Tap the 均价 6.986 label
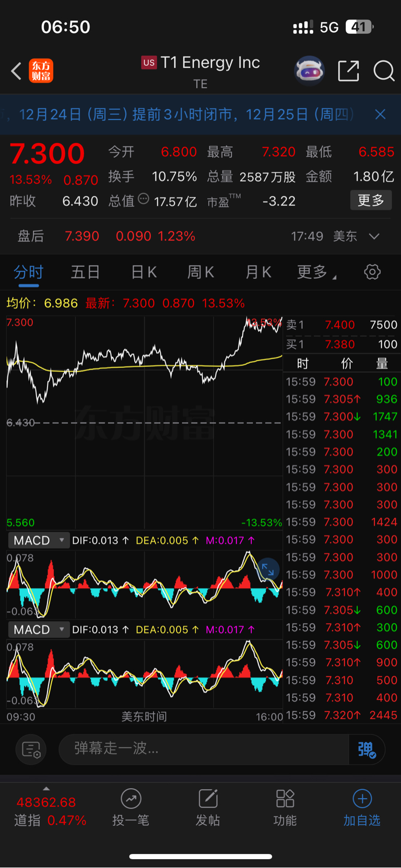 [x=42, y=303]
